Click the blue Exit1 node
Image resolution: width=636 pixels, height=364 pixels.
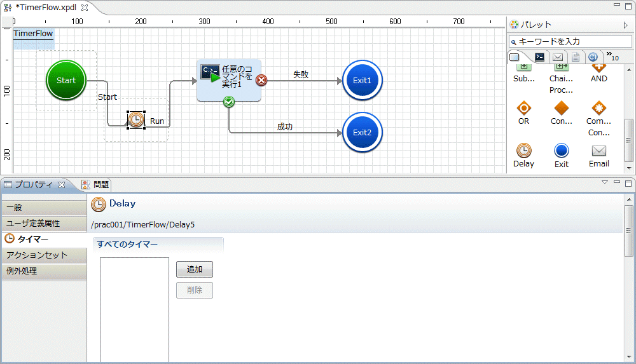click(362, 81)
